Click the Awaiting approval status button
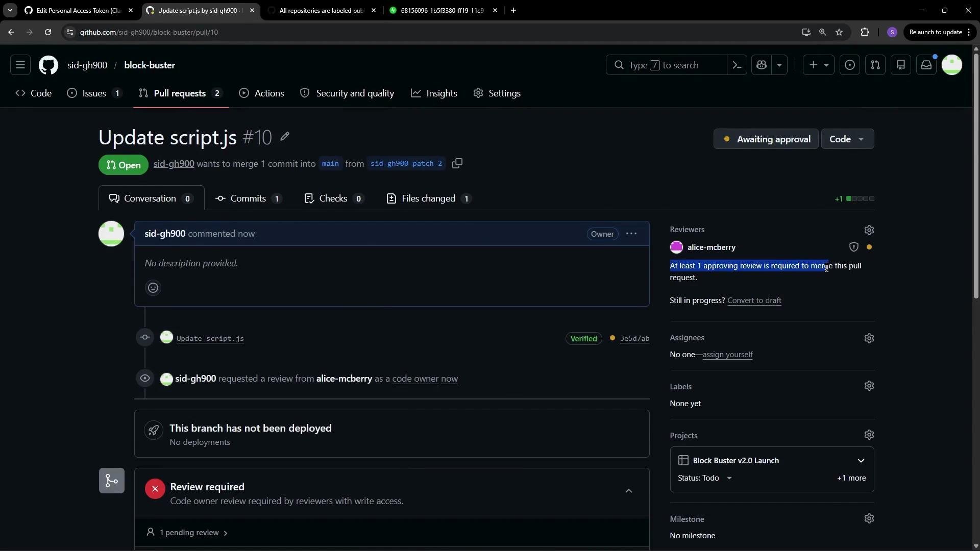 (766, 139)
